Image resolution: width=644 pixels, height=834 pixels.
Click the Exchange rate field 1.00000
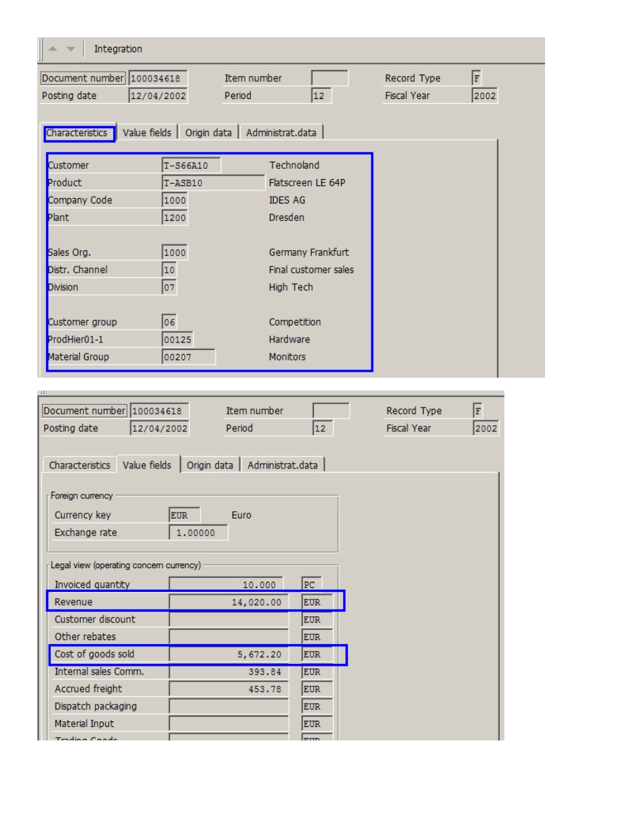click(x=199, y=533)
